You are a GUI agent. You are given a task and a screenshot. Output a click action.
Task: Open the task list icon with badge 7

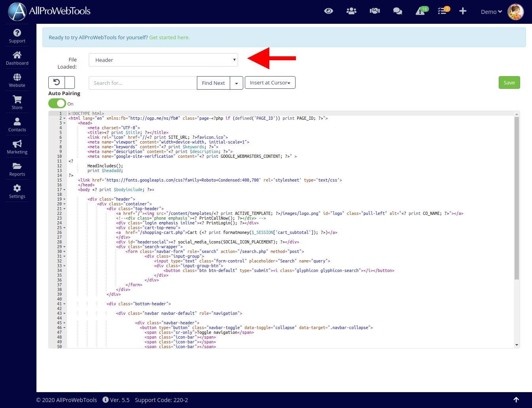(x=442, y=11)
